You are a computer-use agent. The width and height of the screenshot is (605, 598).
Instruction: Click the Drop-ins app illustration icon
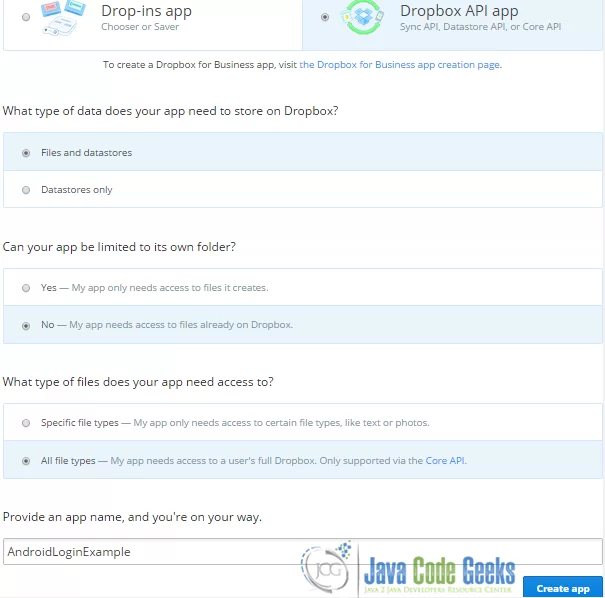coord(63,18)
